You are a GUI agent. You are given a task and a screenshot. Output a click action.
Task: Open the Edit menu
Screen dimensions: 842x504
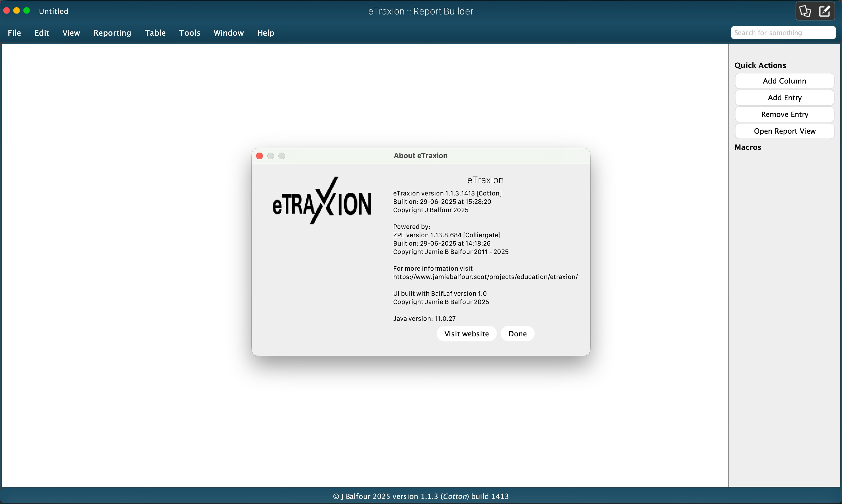click(x=42, y=33)
